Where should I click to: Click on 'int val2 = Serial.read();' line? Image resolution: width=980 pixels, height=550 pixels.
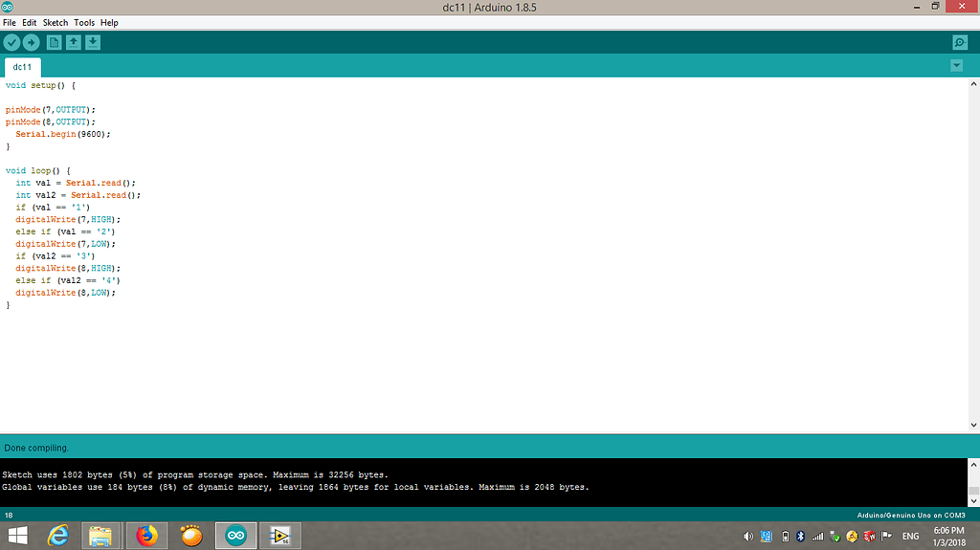[78, 195]
